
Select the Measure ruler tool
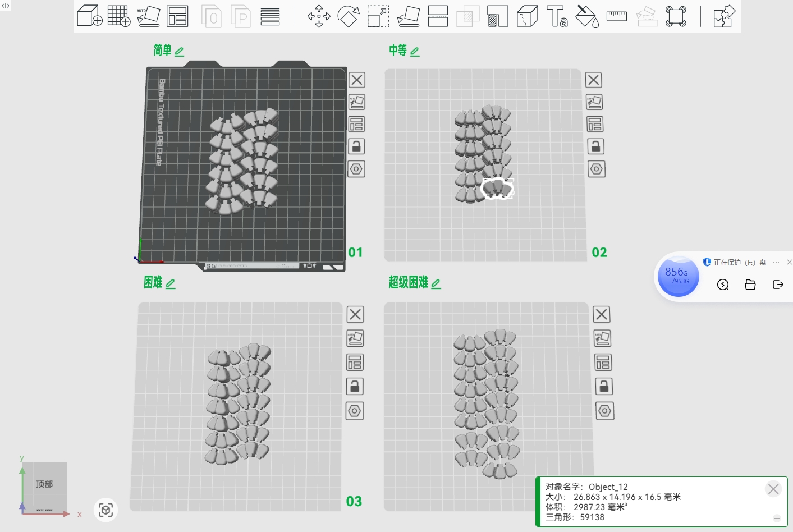pyautogui.click(x=616, y=16)
